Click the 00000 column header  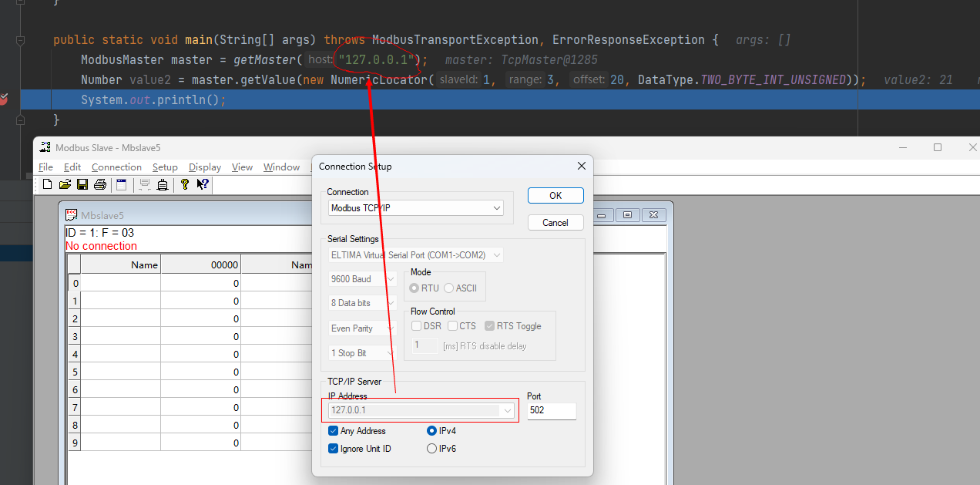pyautogui.click(x=200, y=264)
